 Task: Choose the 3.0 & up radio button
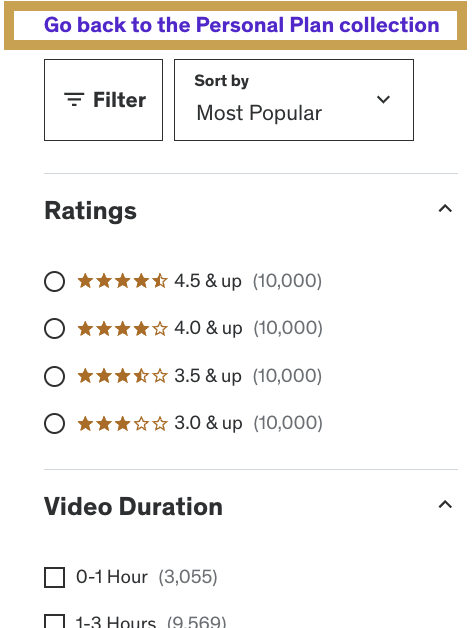(54, 423)
